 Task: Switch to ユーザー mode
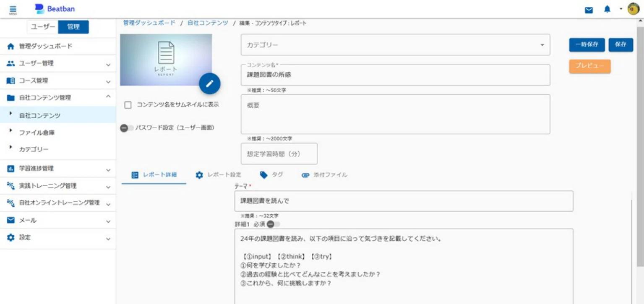[43, 27]
